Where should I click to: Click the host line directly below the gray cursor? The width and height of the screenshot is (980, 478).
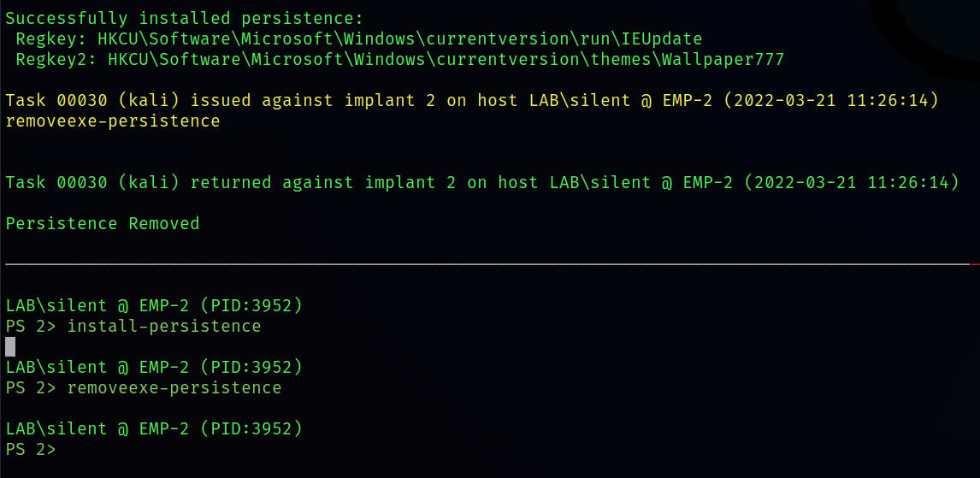[154, 367]
